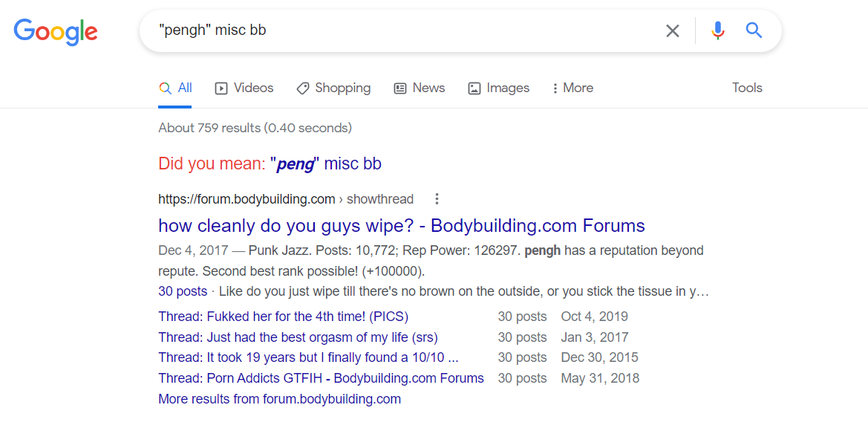Click More results from forum.bodybuilding.com
This screenshot has height=431, width=868.
point(279,399)
